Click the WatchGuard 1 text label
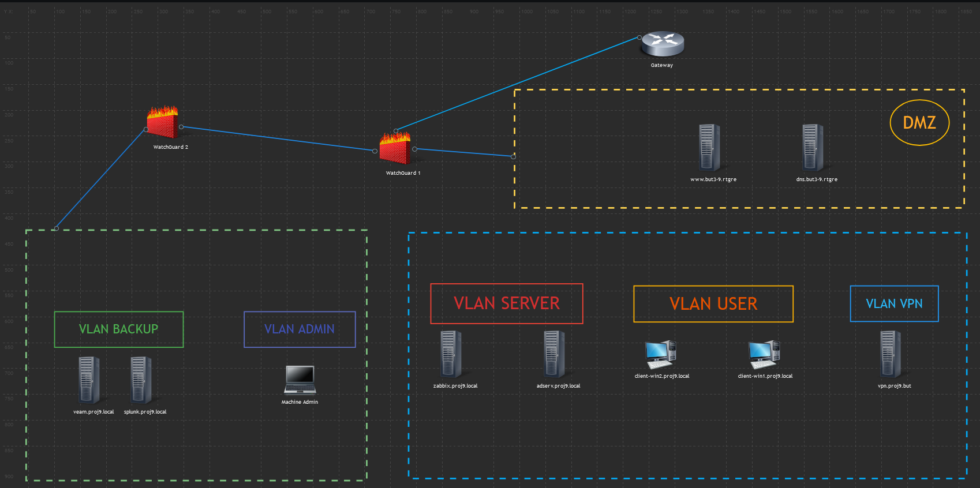Screen dimensions: 980x488 tap(403, 173)
